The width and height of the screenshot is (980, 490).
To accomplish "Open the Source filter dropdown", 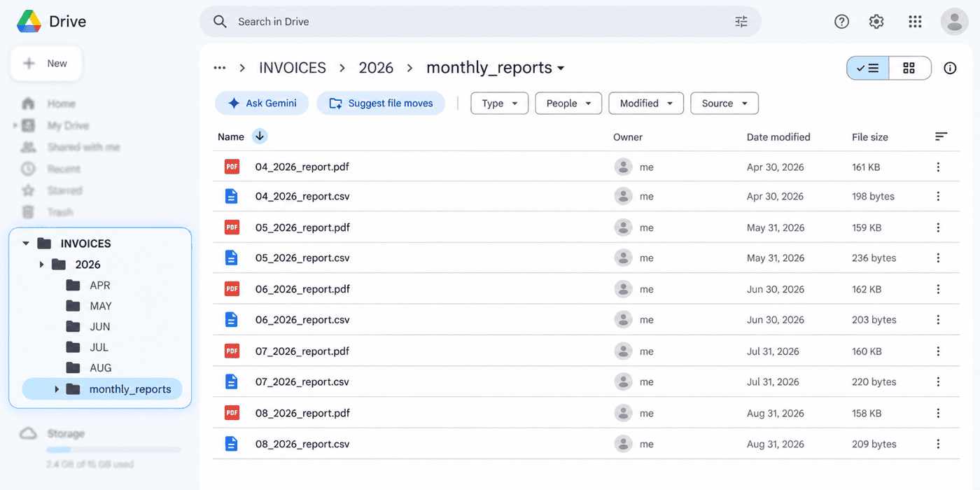I will [724, 104].
